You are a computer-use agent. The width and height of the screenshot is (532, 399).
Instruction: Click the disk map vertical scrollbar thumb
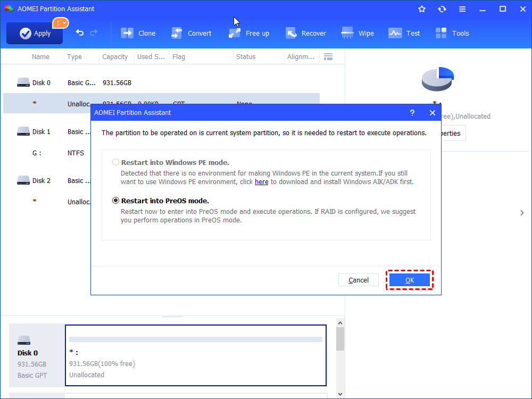tap(340, 339)
